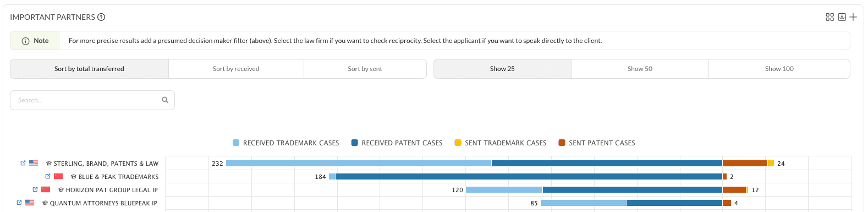Open Quantum Attorneys Bluepeak IP external link icon
This screenshot has height=212, width=868.
tap(19, 203)
